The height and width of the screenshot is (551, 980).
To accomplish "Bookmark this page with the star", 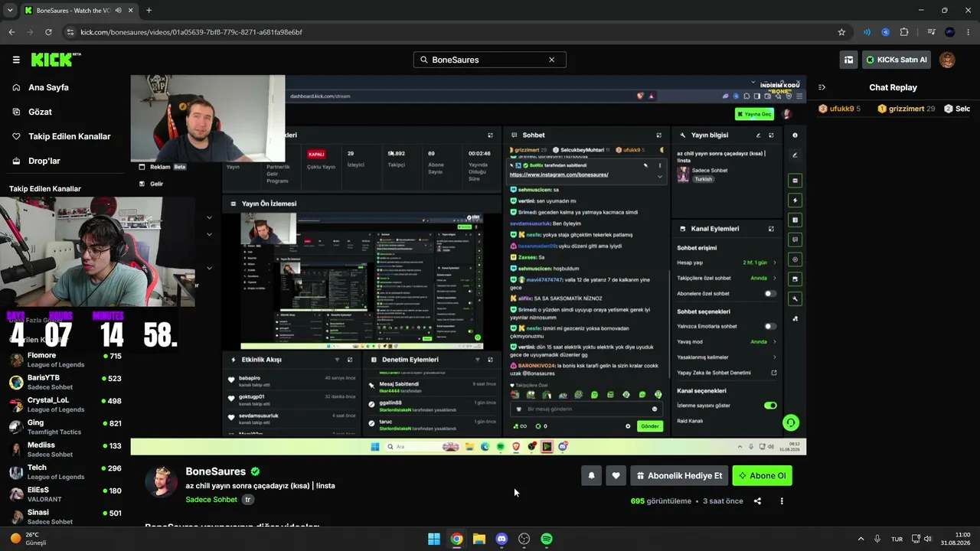I will pyautogui.click(x=841, y=32).
